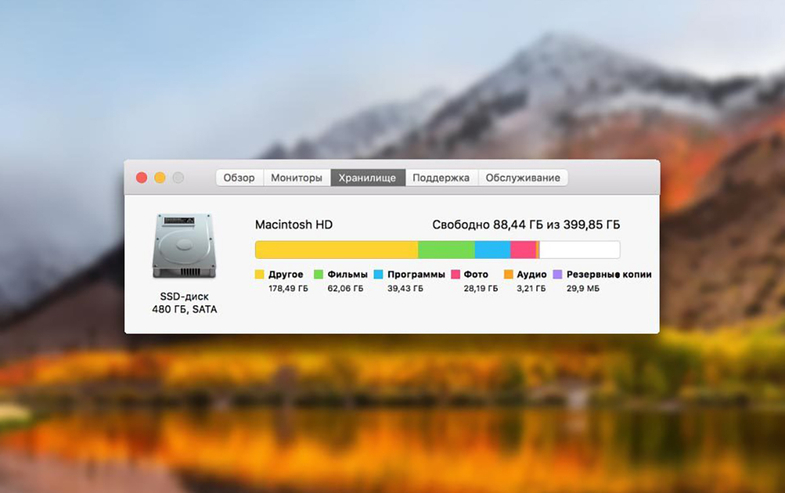Click the Macintosh HD volume name
The height and width of the screenshot is (493, 785).
point(293,225)
